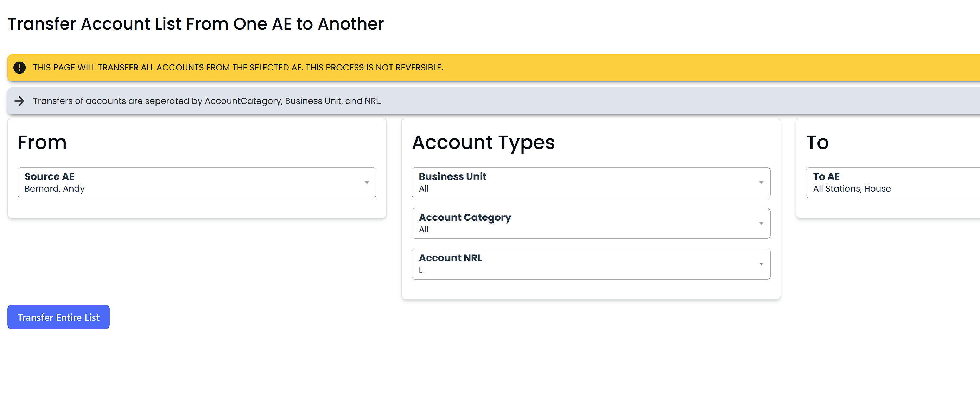The width and height of the screenshot is (980, 393).
Task: Click the 'To' card heading
Action: tap(817, 142)
